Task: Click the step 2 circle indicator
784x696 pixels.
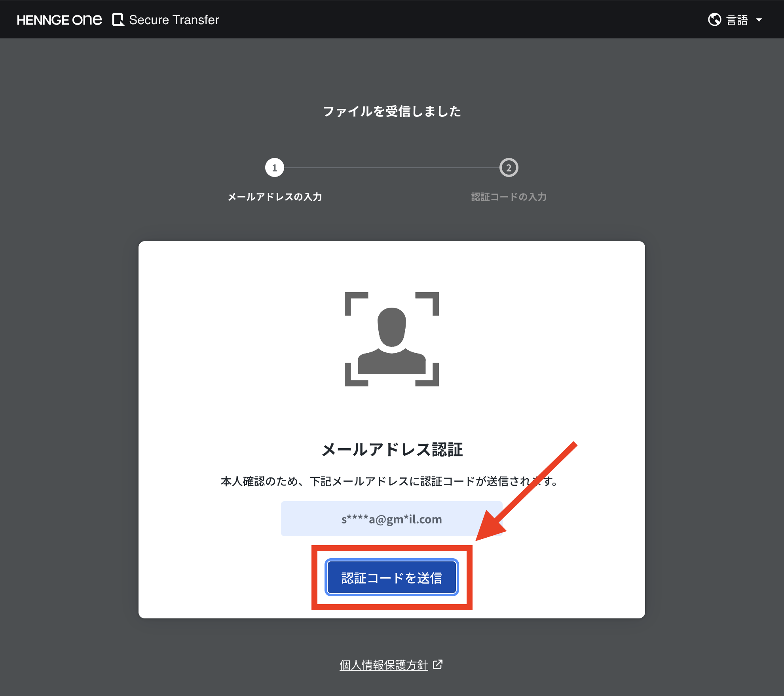Action: [x=509, y=168]
